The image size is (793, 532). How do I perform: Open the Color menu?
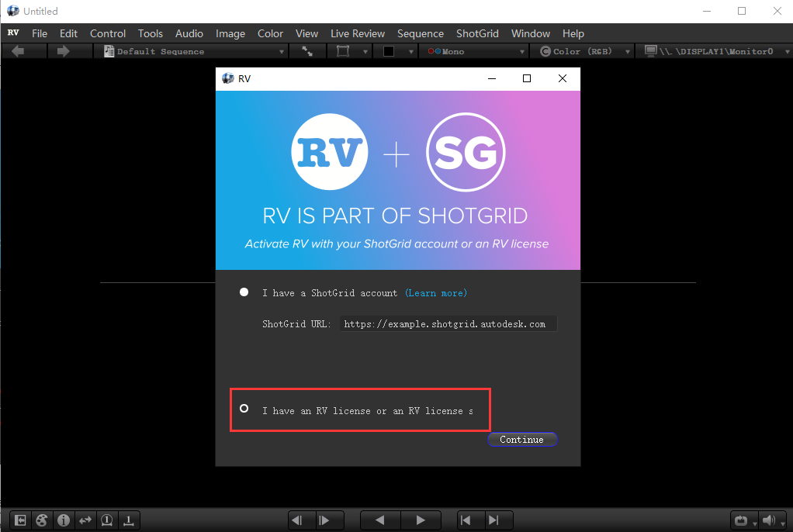(x=270, y=33)
